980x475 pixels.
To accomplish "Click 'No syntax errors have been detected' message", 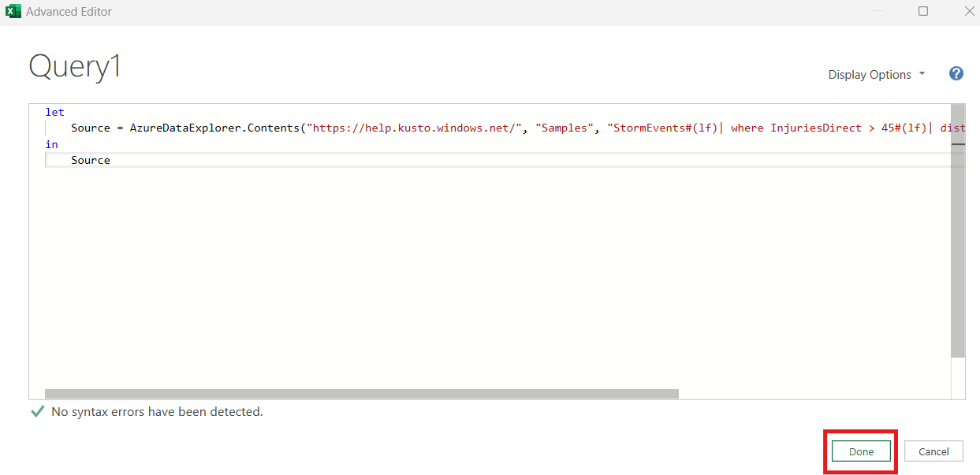I will [157, 411].
